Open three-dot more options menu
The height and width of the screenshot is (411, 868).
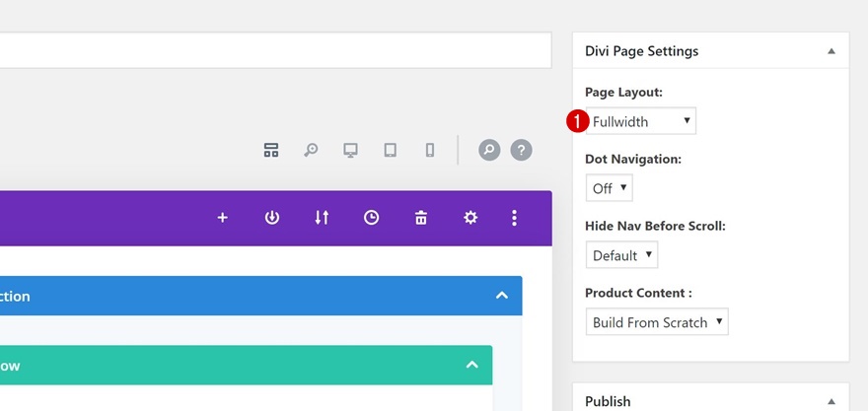[514, 218]
